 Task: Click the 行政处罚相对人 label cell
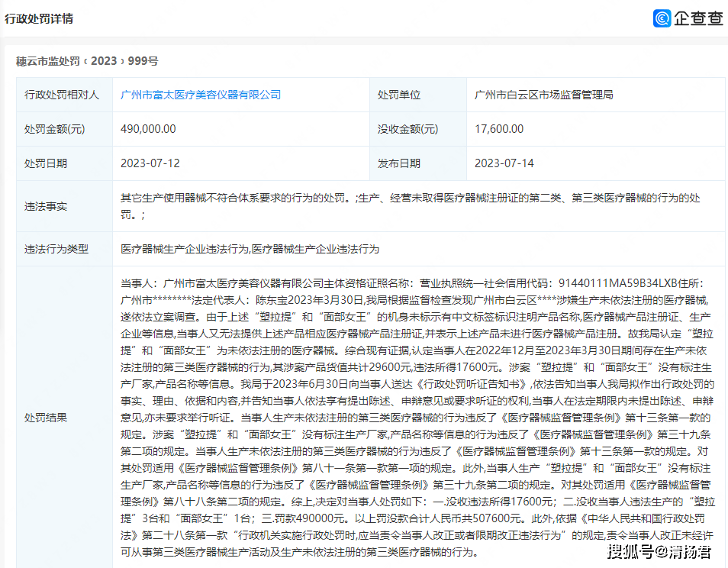tap(62, 95)
